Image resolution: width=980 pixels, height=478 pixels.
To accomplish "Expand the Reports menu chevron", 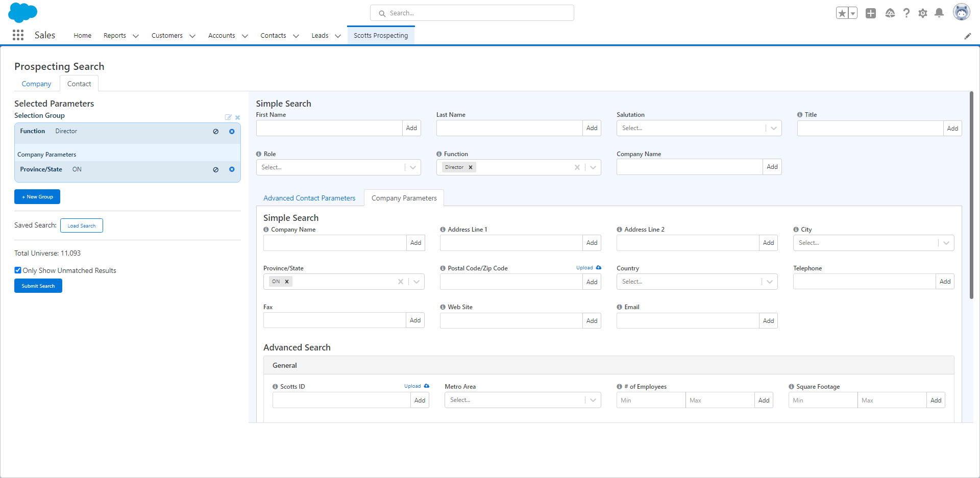I will [x=136, y=36].
